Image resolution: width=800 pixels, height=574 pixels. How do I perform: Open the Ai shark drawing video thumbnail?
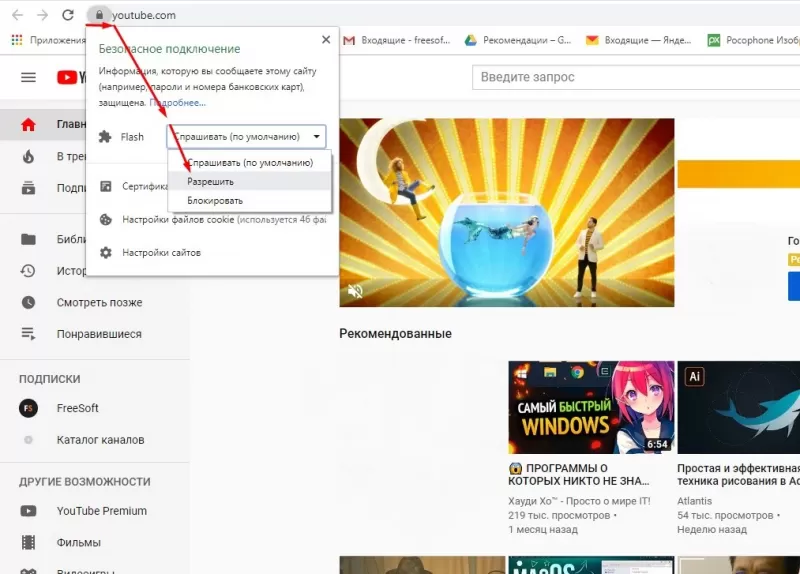(739, 407)
